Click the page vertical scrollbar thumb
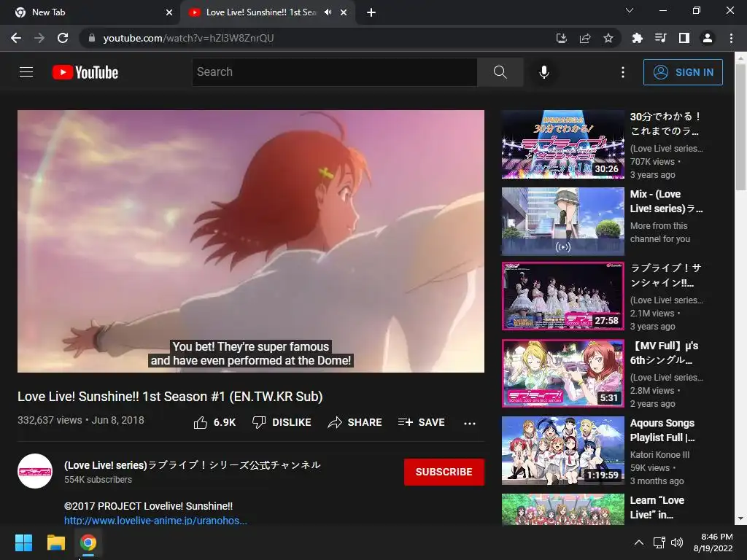The width and height of the screenshot is (747, 560). pos(740,127)
